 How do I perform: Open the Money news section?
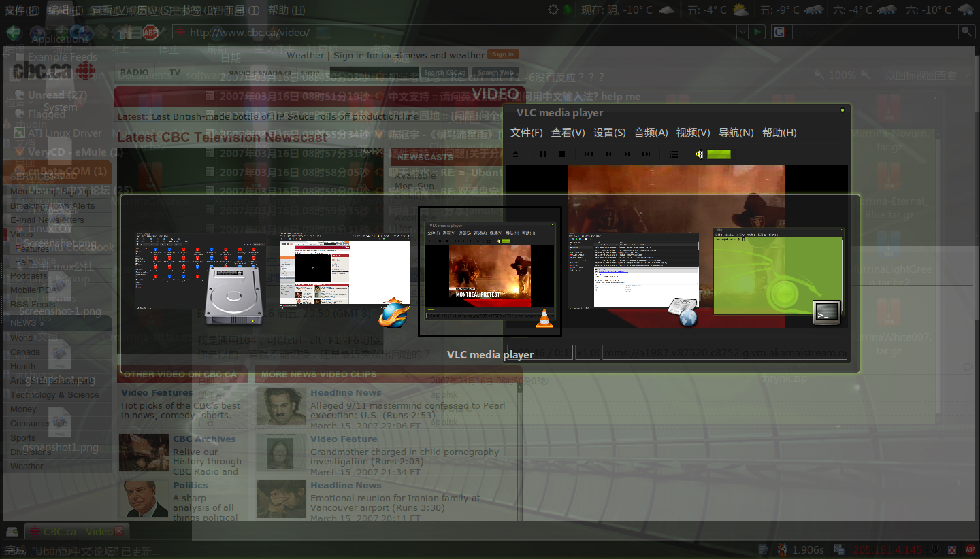23,409
